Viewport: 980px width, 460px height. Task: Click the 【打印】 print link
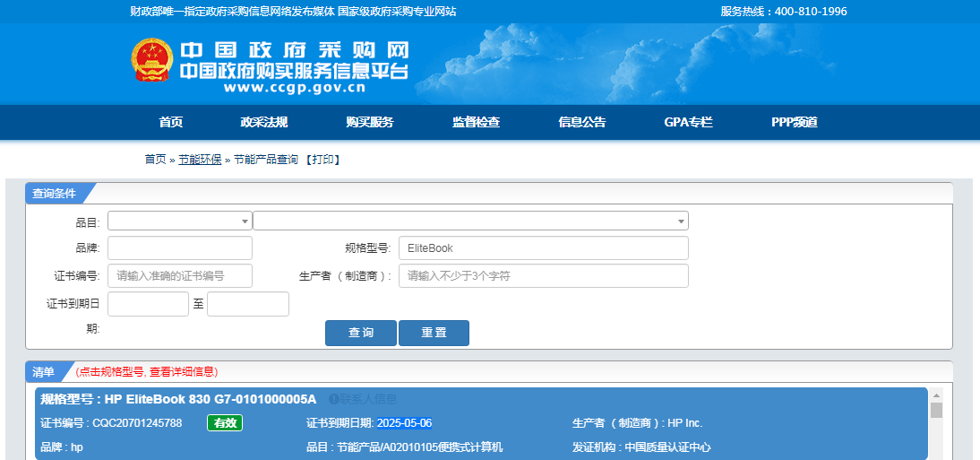(x=323, y=160)
